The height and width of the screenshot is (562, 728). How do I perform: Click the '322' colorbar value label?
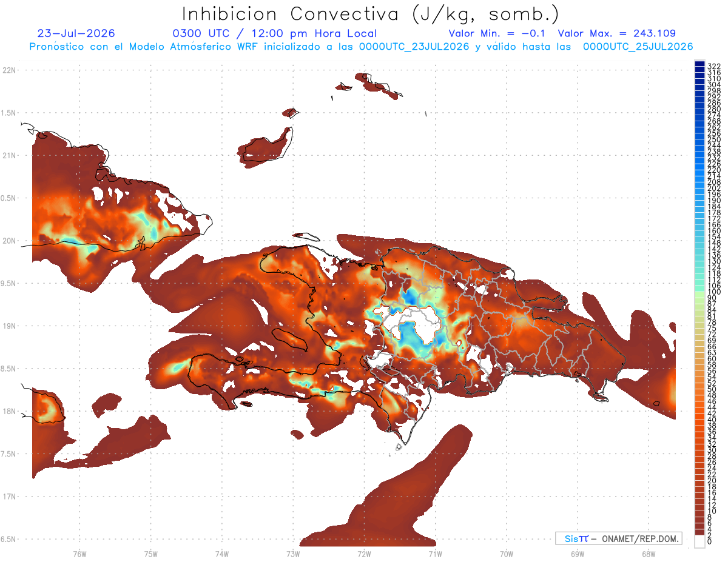pyautogui.click(x=714, y=66)
